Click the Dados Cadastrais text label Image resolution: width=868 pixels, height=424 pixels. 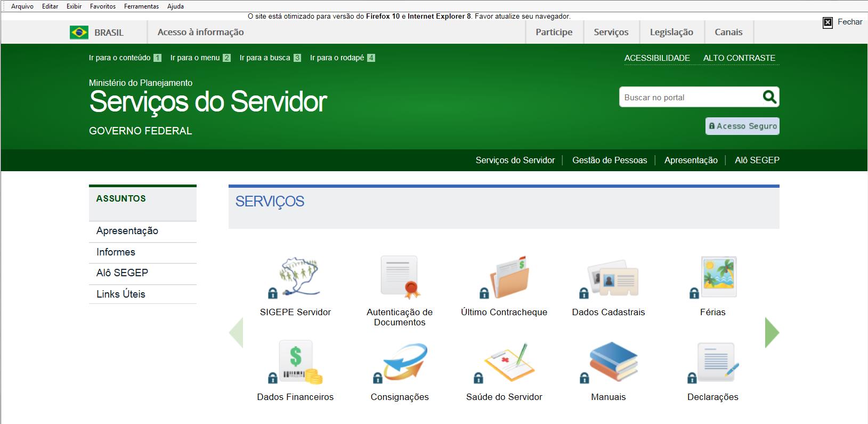(609, 312)
